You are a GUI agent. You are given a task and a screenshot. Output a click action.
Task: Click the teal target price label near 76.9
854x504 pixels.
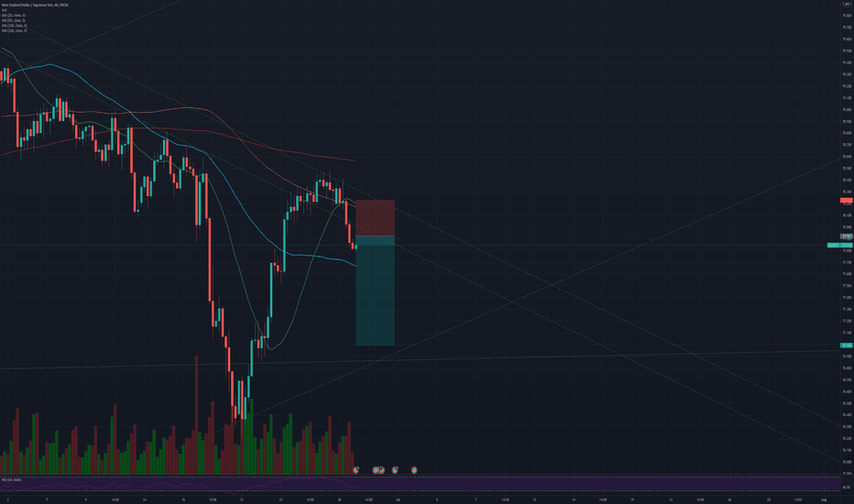click(x=847, y=345)
